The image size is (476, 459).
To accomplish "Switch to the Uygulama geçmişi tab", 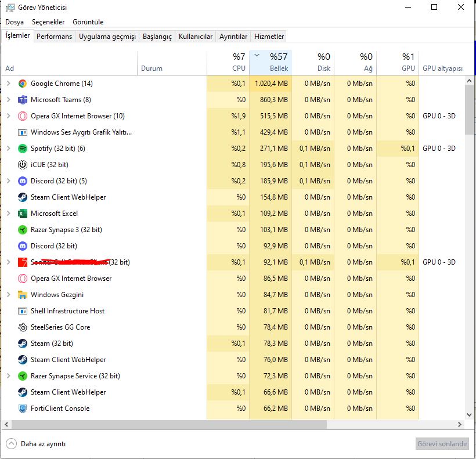I will click(107, 37).
